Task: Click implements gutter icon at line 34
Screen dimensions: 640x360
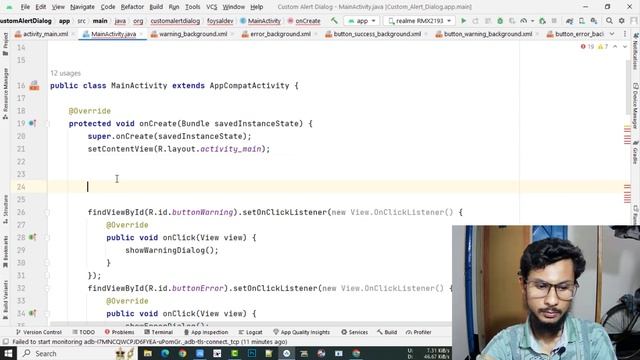Action: tap(32, 313)
